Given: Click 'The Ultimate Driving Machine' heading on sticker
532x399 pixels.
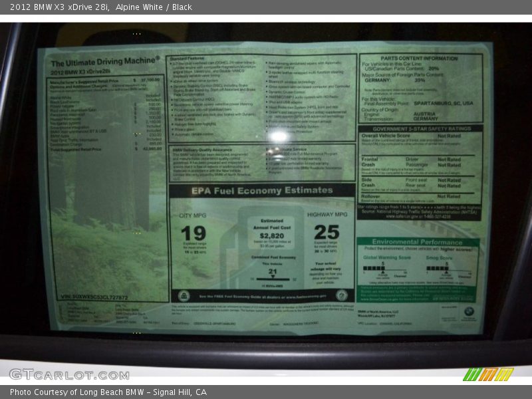Looking at the screenshot, I should click(105, 61).
